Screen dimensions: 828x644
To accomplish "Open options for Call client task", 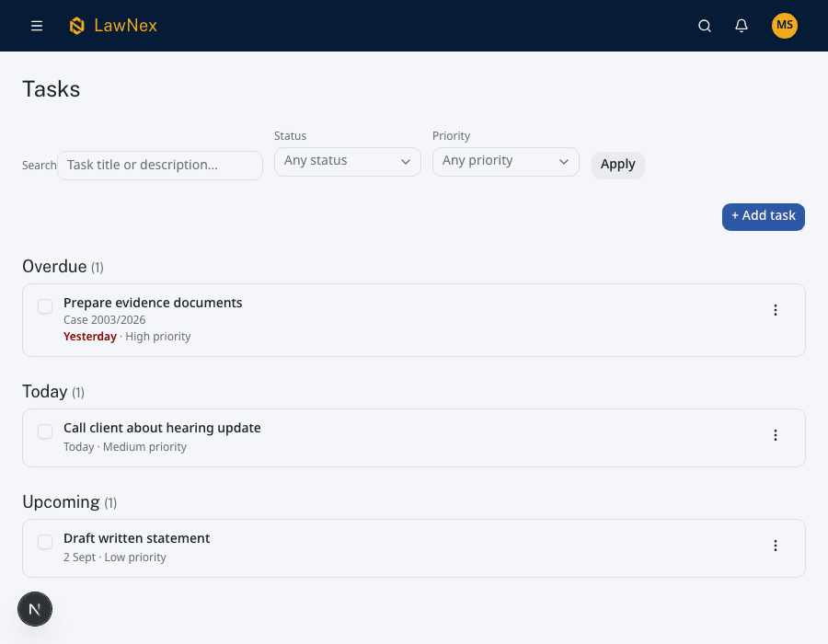I will coord(776,435).
